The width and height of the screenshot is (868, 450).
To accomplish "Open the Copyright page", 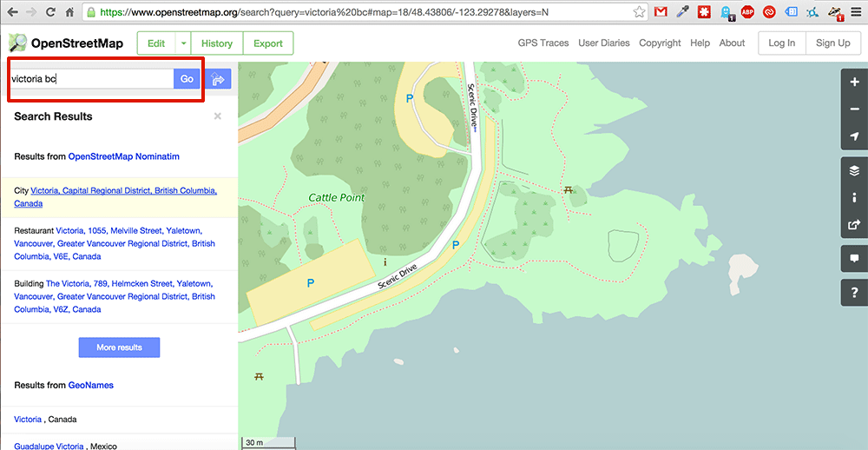I will click(660, 43).
